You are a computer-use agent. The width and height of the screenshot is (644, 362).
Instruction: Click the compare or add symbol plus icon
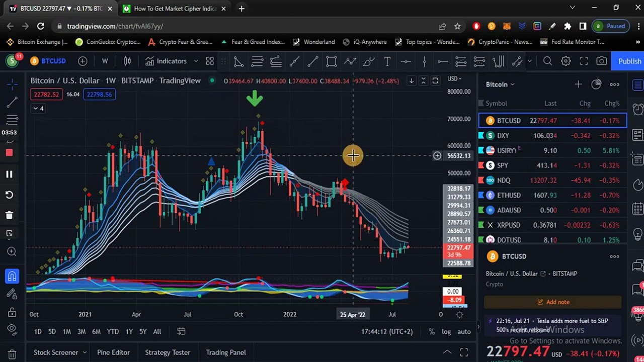(83, 61)
